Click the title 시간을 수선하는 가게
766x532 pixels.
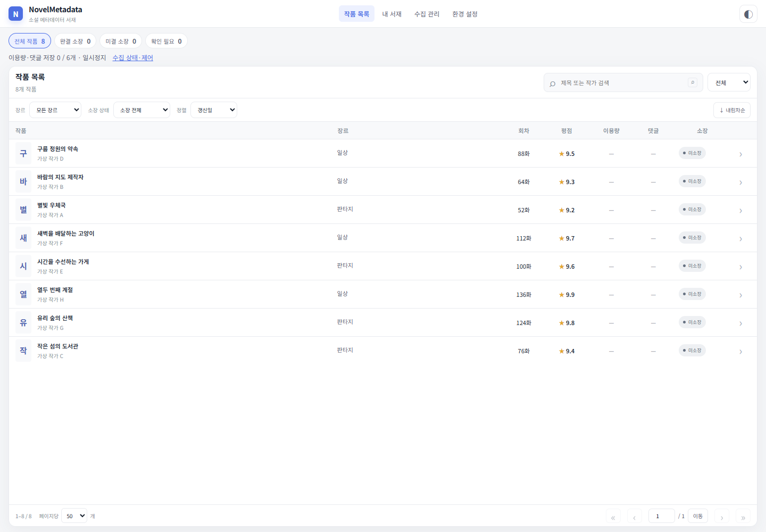pos(63,262)
